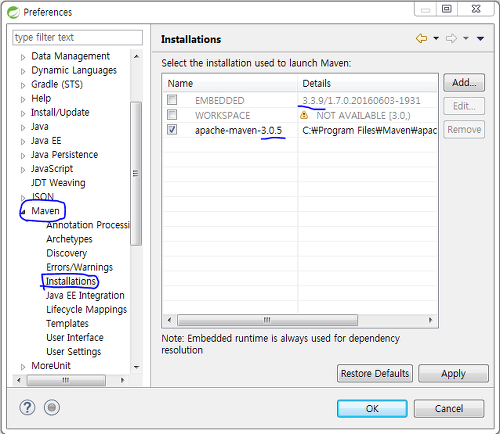Expand the Help tree node
The image size is (500, 434).
coord(23,99)
